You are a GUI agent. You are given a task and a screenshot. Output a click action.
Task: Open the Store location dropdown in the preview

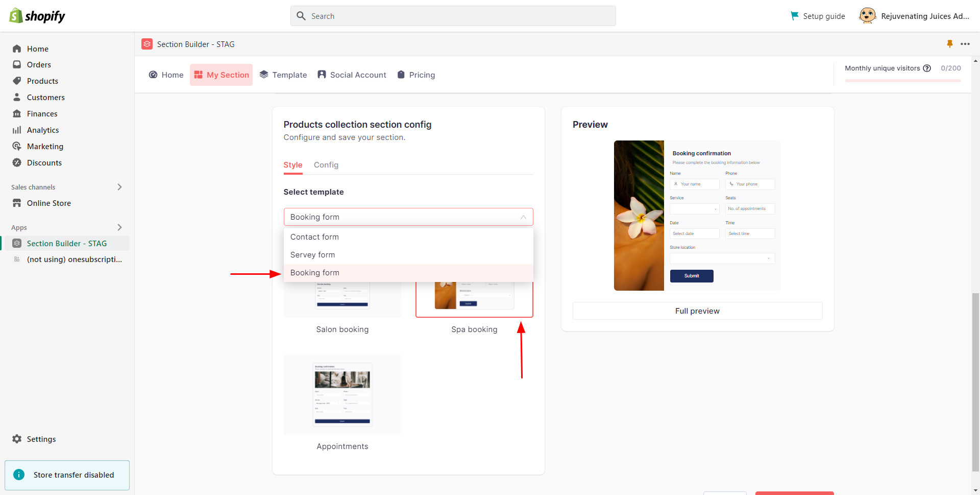tap(722, 258)
